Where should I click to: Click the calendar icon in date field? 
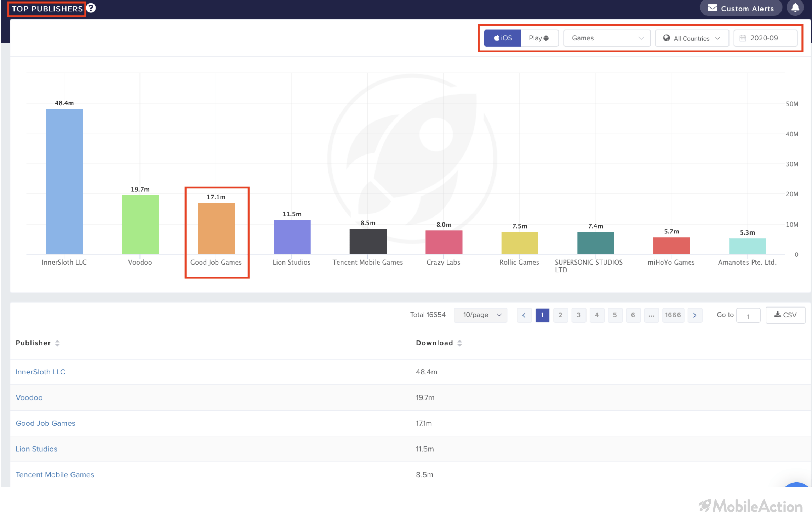coord(742,38)
